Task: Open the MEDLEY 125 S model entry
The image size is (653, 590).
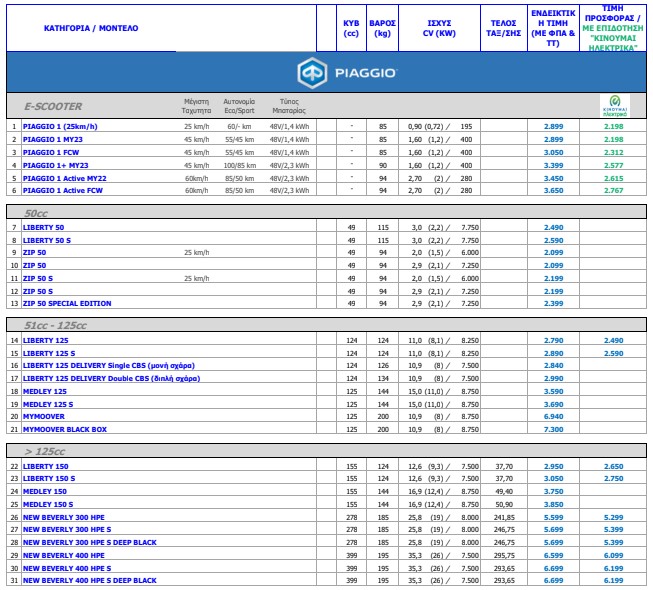Action: coord(48,404)
